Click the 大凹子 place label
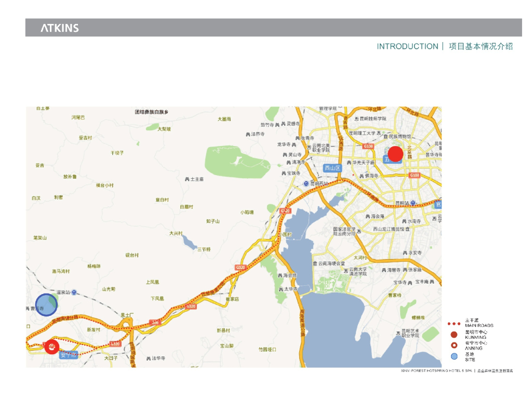This screenshot has height=399, width=532. [x=111, y=358]
